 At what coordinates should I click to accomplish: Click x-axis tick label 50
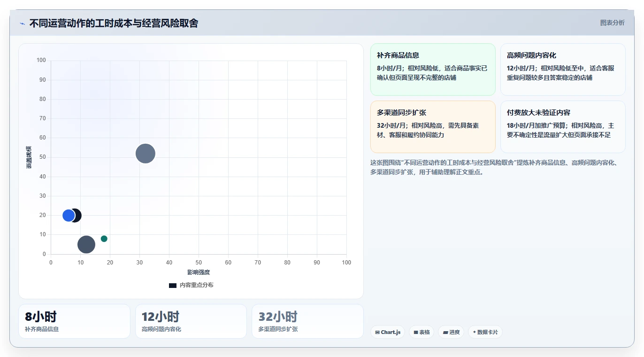(x=199, y=263)
